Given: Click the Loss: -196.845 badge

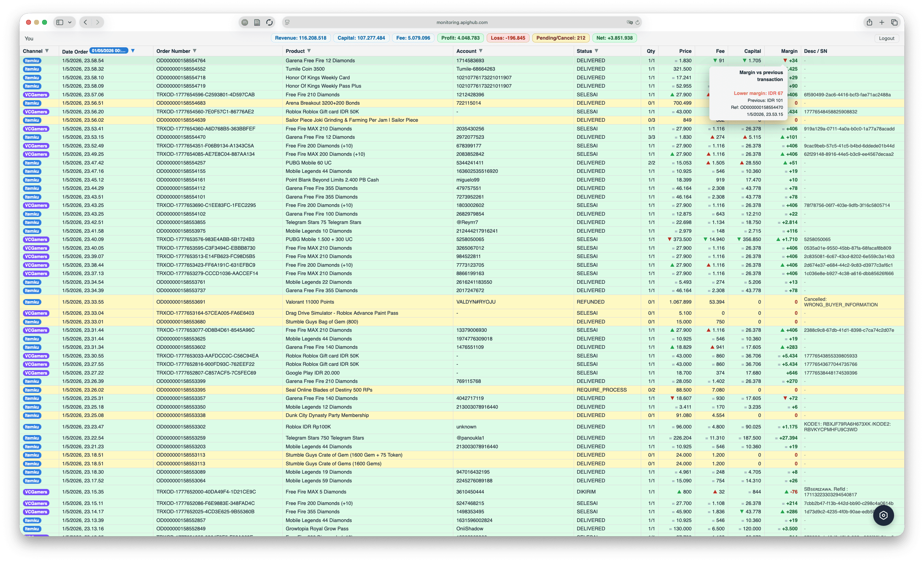Looking at the screenshot, I should tap(508, 38).
